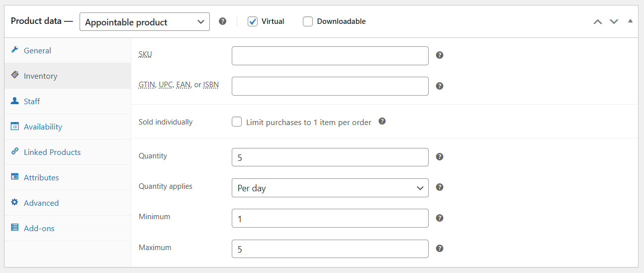Collapse the Product data panel with triangle toggle
The width and height of the screenshot is (644, 273).
630,21
